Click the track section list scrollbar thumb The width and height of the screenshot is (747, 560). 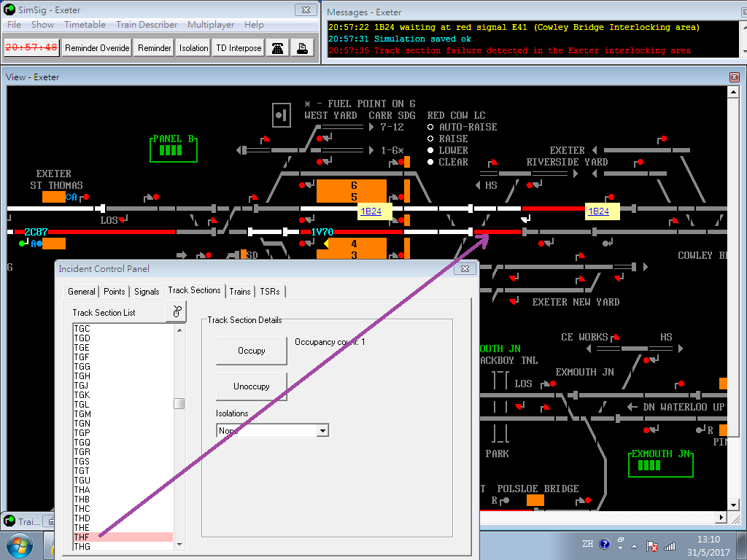[x=179, y=403]
